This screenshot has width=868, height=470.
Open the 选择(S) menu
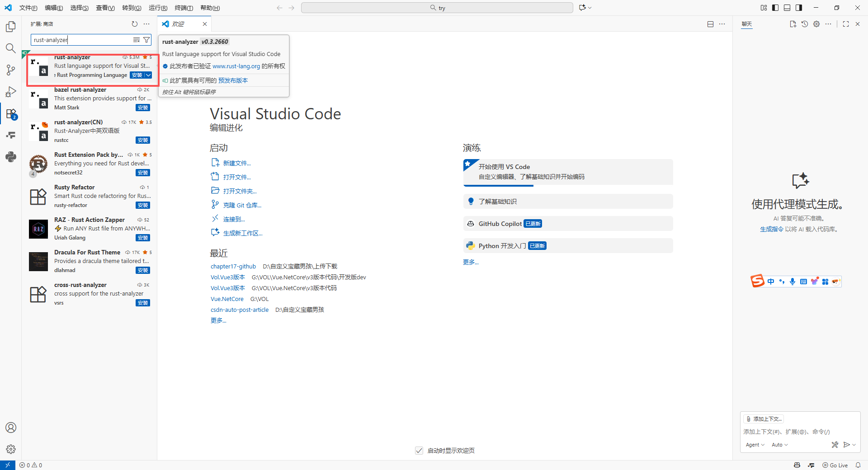(80, 8)
